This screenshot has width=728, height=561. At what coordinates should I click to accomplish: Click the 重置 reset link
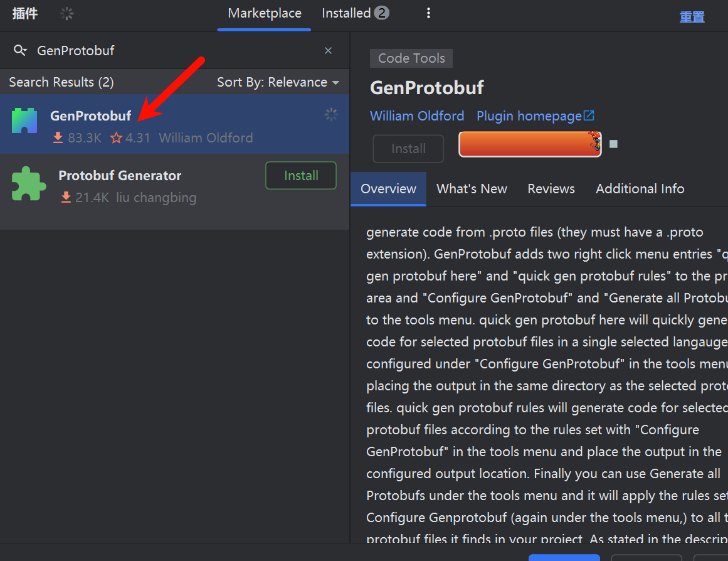[692, 17]
